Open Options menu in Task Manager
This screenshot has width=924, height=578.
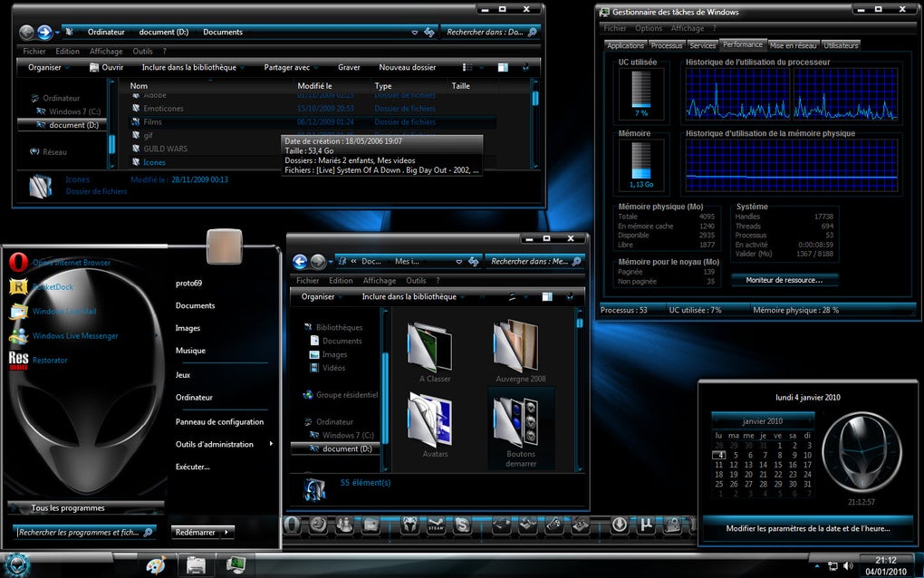click(649, 28)
